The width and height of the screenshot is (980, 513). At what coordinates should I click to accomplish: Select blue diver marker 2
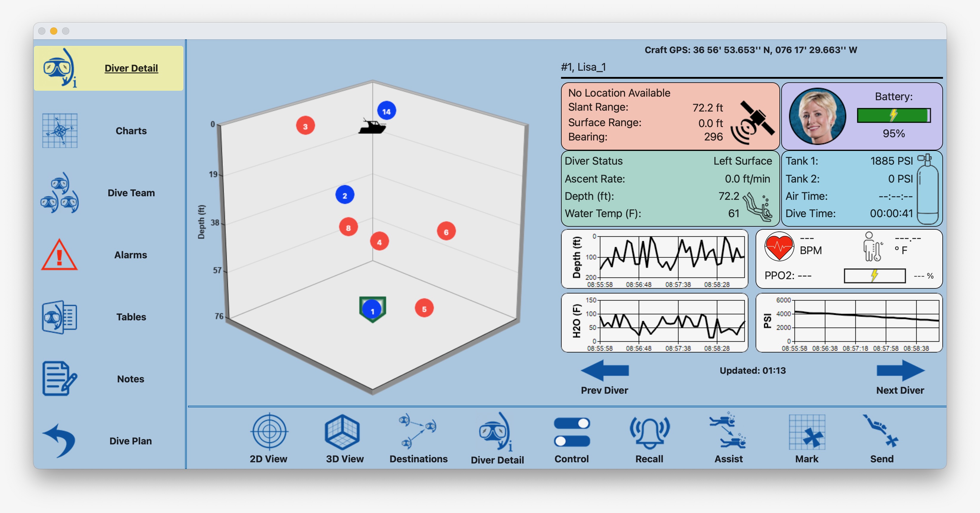(x=345, y=195)
